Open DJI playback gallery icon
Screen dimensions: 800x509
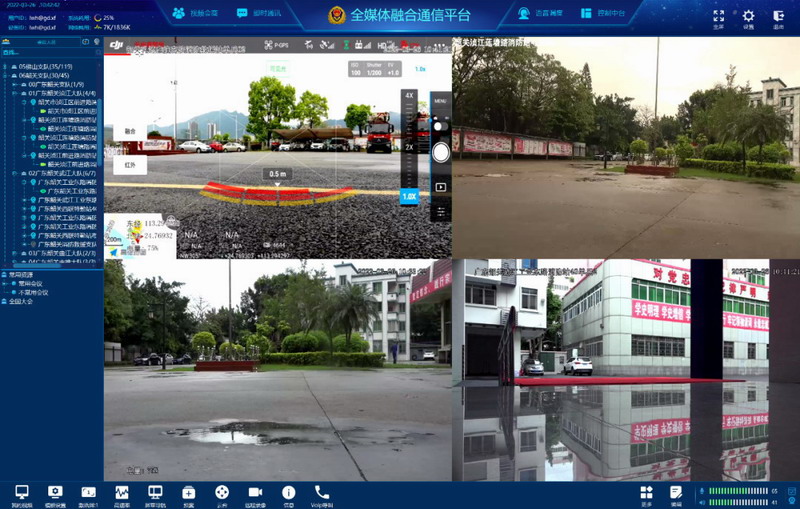(x=440, y=186)
